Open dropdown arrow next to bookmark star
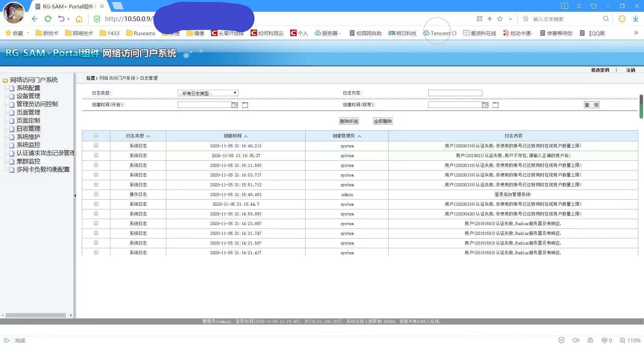The height and width of the screenshot is (345, 644). pos(510,19)
